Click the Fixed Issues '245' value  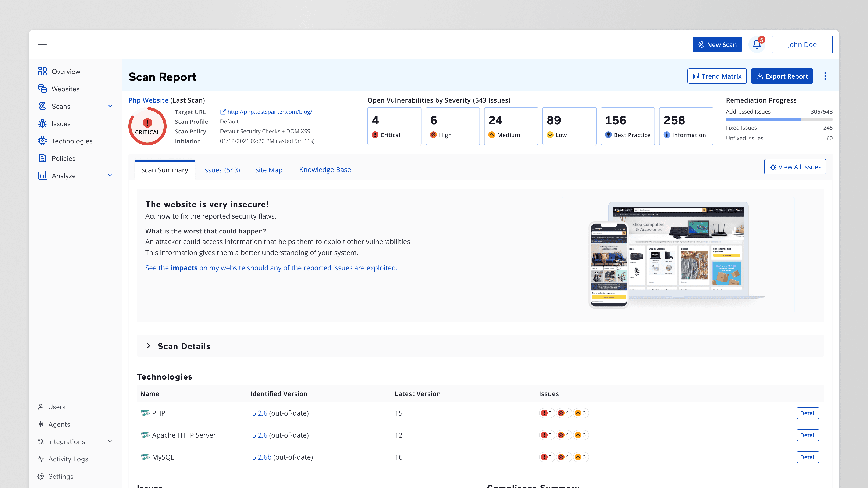tap(828, 128)
